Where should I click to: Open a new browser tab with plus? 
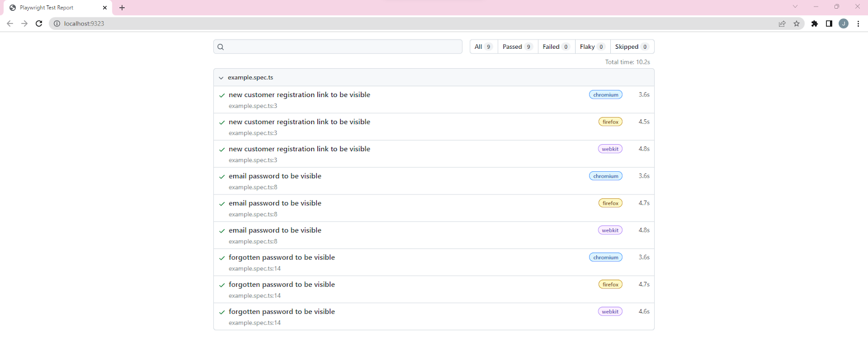(x=122, y=8)
